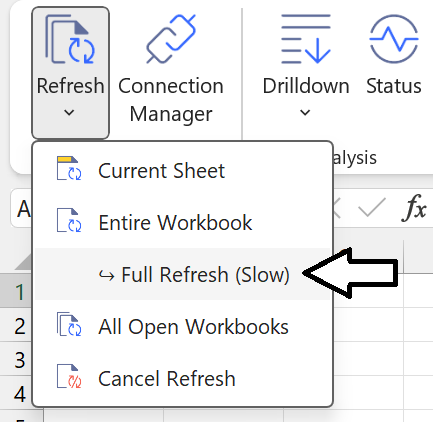Click the Cancel Refresh menu entry
The height and width of the screenshot is (422, 433).
click(183, 378)
